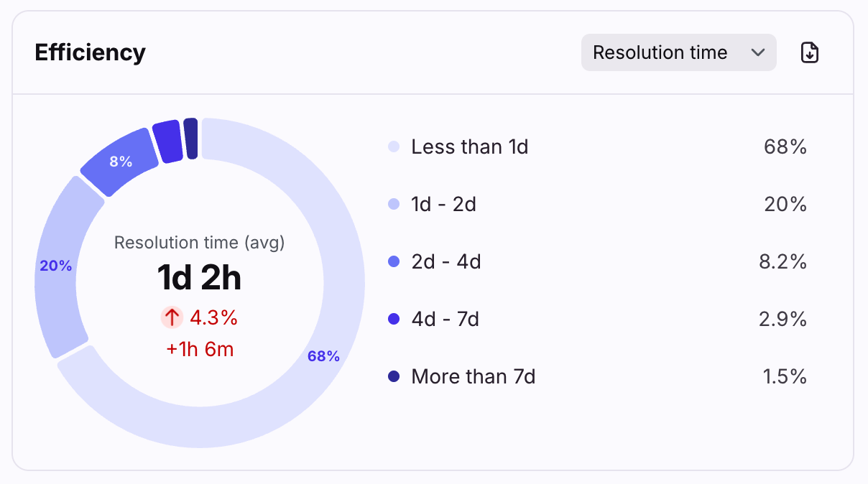
Task: Open the Resolution time dropdown
Action: (x=678, y=52)
